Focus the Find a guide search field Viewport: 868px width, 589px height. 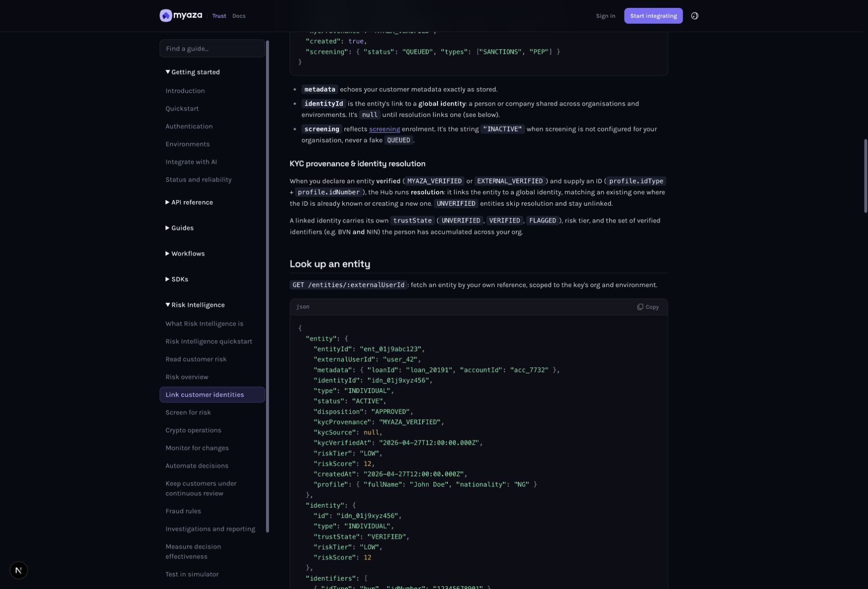pos(212,49)
